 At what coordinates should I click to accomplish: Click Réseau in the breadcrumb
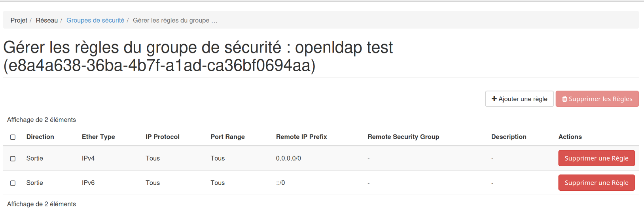point(47,20)
